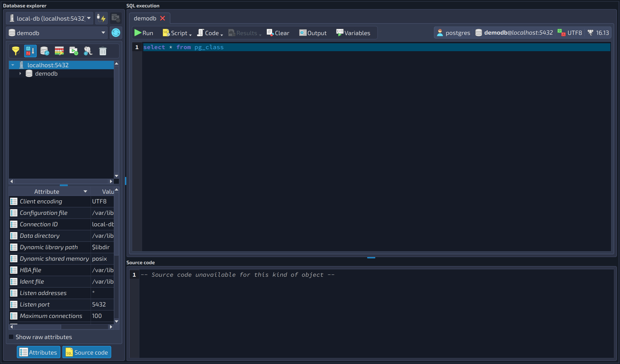Click the tree view horizontal scrollbar
Image resolution: width=620 pixels, height=364 pixels.
(x=61, y=181)
